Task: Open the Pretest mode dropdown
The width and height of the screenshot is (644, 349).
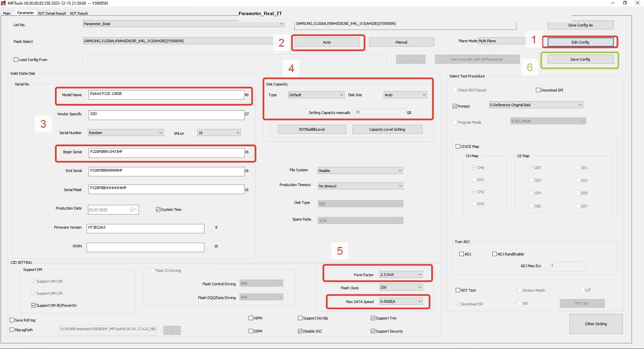Action: coord(536,105)
